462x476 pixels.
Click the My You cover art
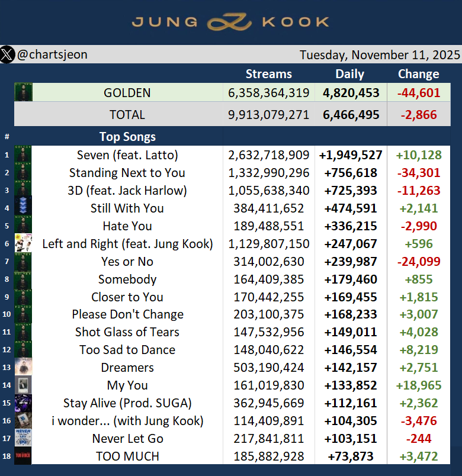[x=23, y=385]
